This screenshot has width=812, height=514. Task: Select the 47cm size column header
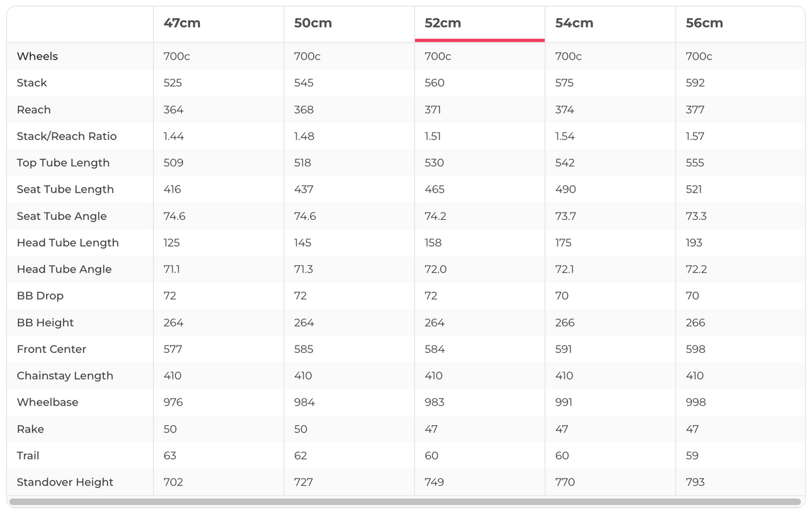point(182,23)
